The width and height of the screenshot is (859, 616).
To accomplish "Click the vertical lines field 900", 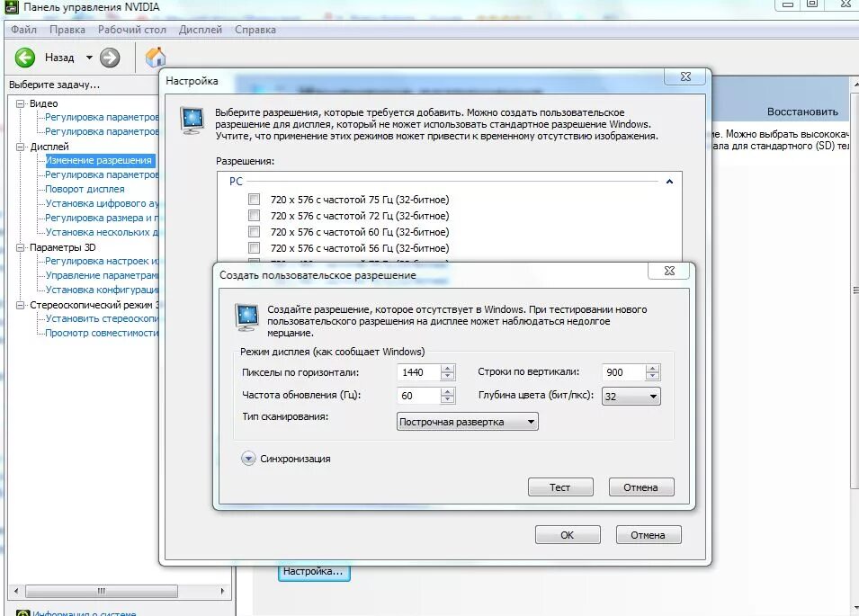I will (x=622, y=372).
